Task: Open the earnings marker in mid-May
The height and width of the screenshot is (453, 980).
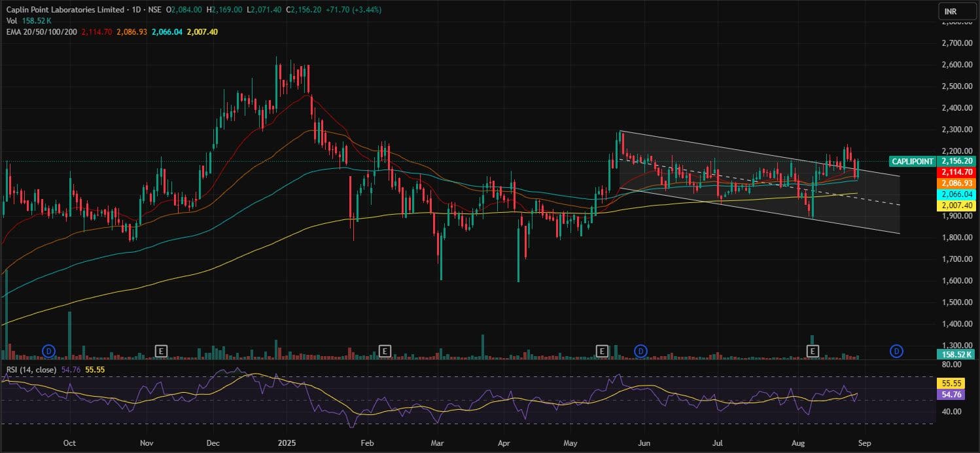Action: point(602,352)
